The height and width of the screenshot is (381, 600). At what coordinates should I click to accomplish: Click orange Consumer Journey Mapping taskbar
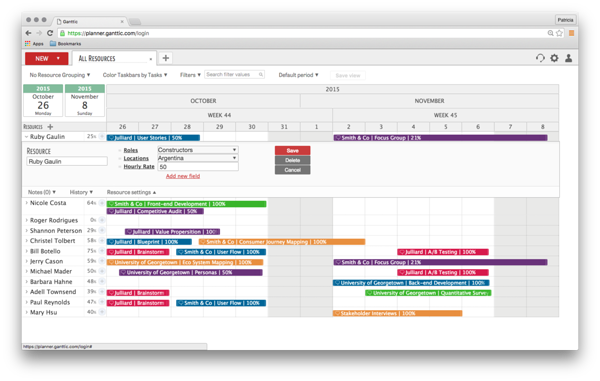pos(282,242)
